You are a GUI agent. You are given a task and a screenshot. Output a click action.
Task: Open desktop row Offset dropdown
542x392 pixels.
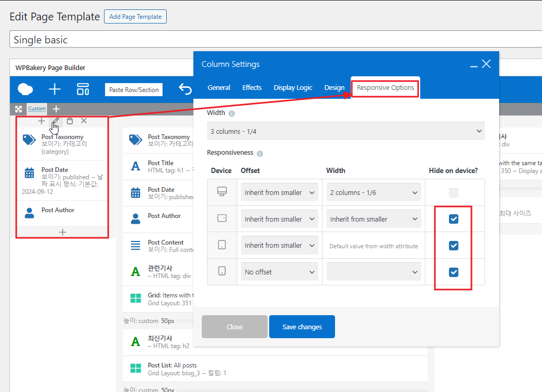[x=279, y=192]
